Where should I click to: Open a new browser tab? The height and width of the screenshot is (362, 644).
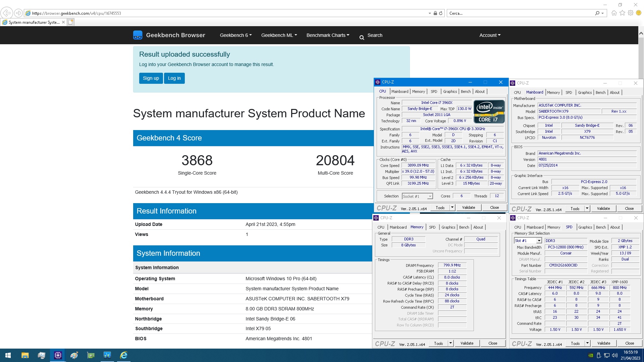point(70,22)
